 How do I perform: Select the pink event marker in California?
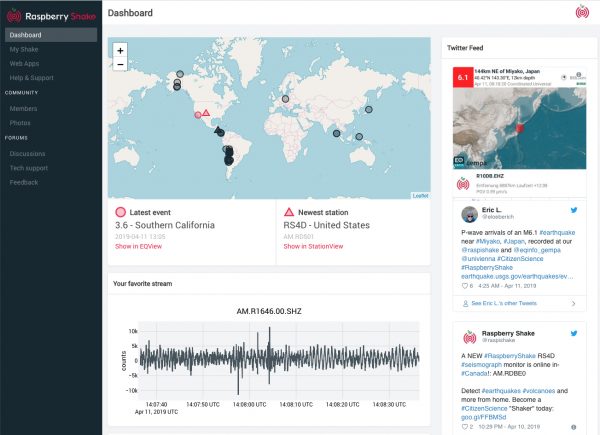tap(198, 115)
